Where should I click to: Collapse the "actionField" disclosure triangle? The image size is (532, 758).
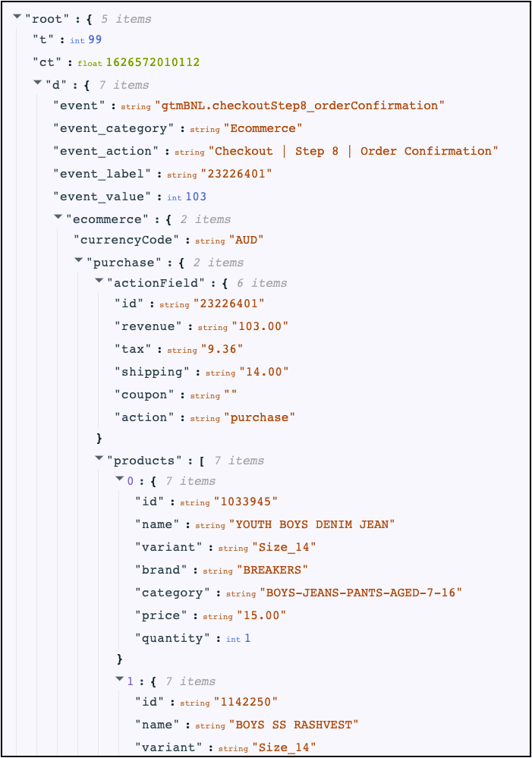pos(99,281)
